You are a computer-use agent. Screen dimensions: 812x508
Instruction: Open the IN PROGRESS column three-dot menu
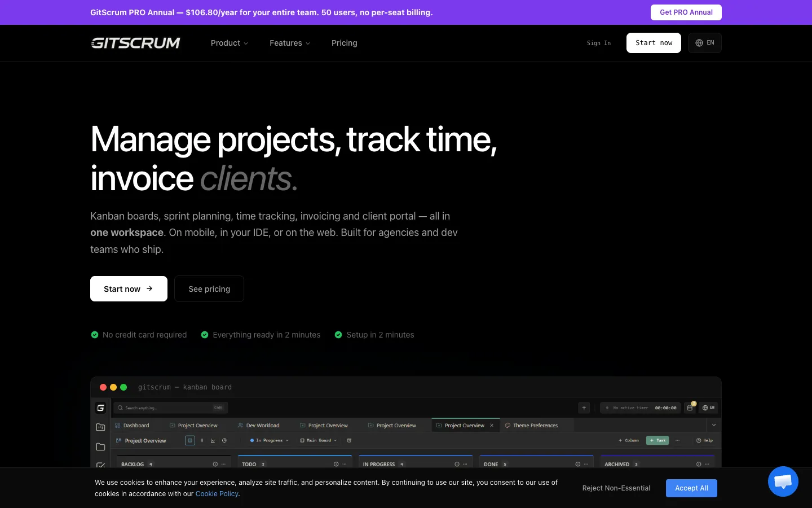pyautogui.click(x=465, y=464)
